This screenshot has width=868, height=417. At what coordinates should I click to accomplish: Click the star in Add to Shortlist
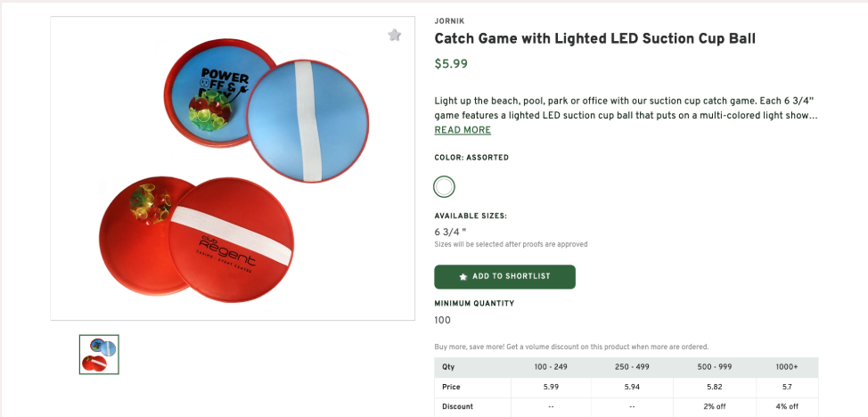(x=463, y=277)
